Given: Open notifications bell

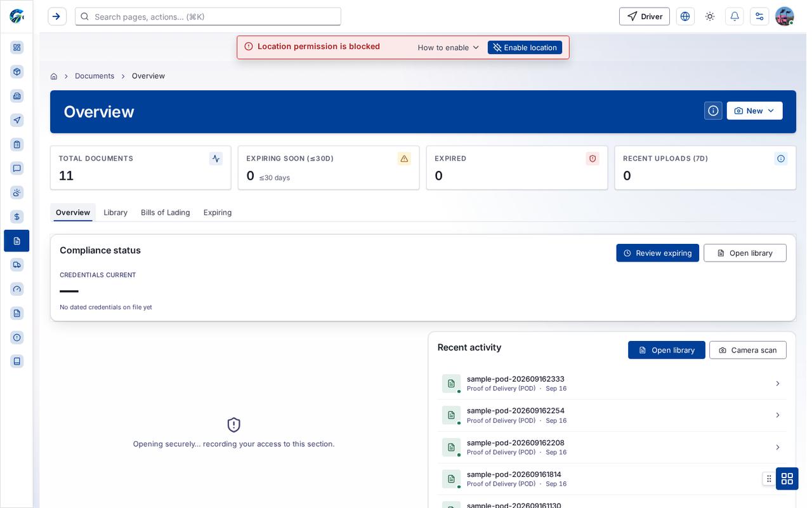Looking at the screenshot, I should (x=735, y=17).
